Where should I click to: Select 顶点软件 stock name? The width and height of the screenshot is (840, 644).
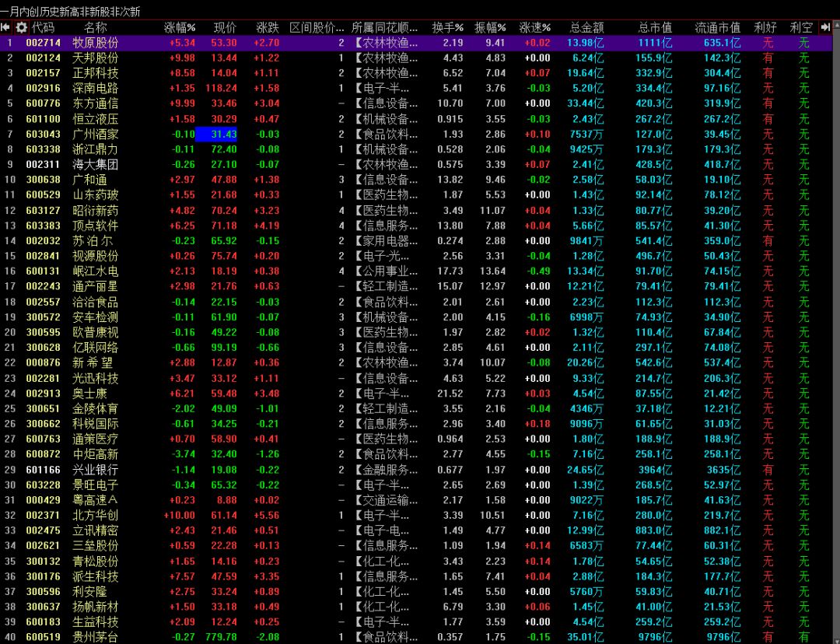coord(96,226)
